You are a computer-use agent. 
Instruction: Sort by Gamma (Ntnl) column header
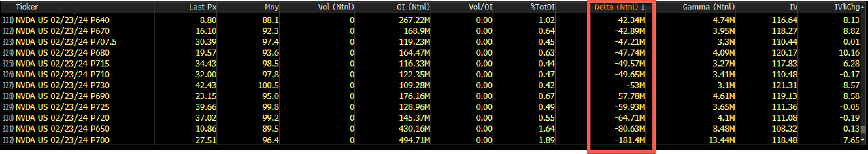708,7
